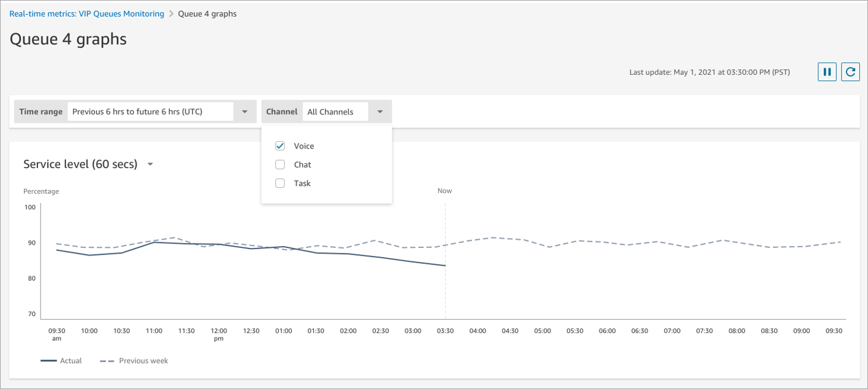Click the Queue 4 graphs breadcrumb
The width and height of the screenshot is (868, 389).
(207, 13)
